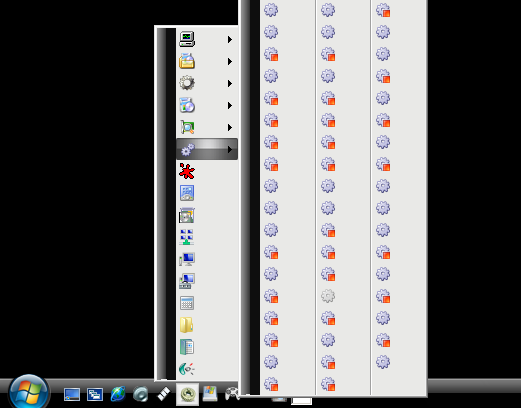Launch Internet Explorer from the taskbar

point(118,394)
